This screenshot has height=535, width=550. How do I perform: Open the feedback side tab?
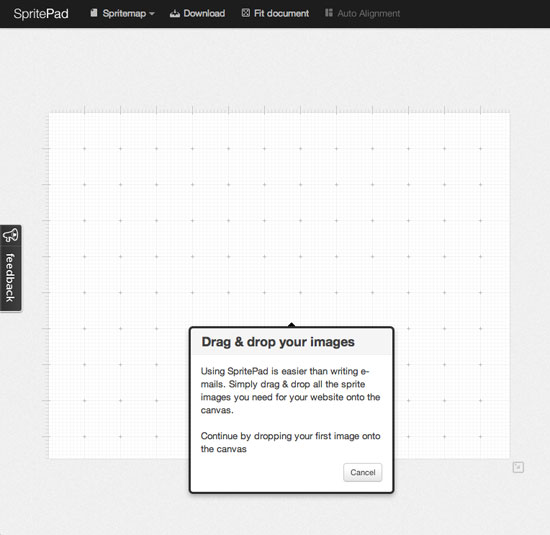pyautogui.click(x=11, y=268)
